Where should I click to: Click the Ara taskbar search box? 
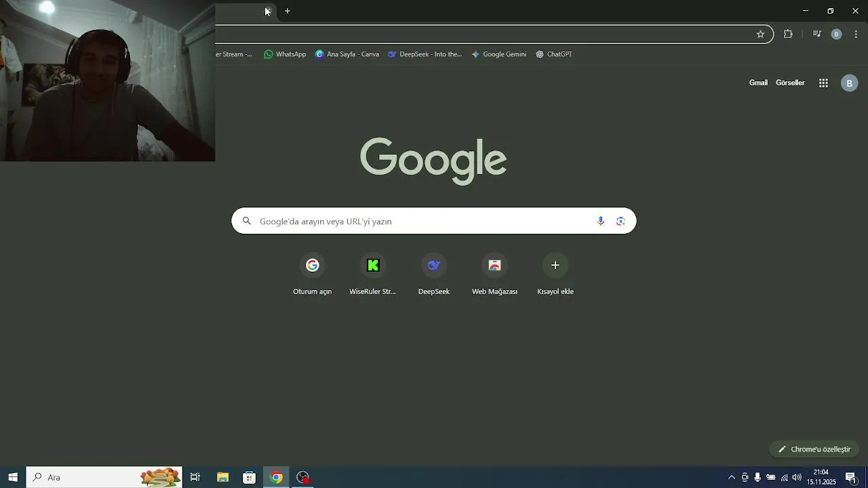(x=104, y=477)
